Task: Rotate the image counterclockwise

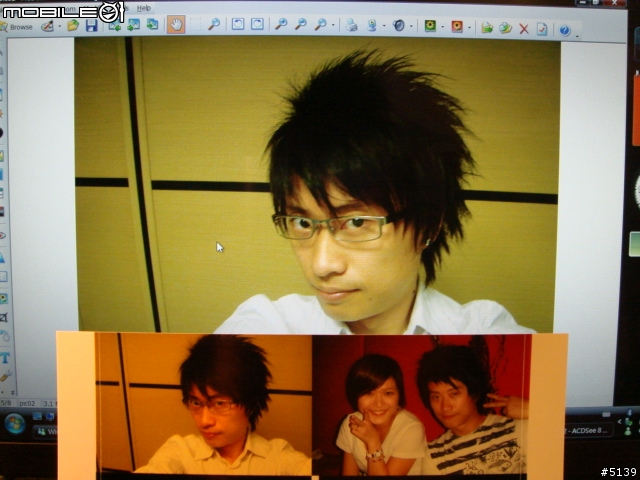Action: pyautogui.click(x=238, y=24)
